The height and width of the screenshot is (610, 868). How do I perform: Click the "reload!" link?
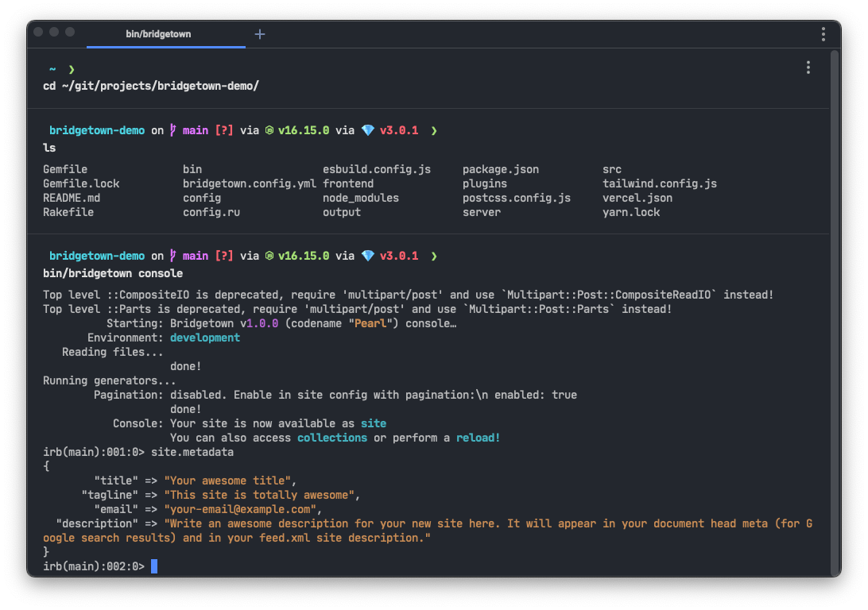click(x=478, y=438)
